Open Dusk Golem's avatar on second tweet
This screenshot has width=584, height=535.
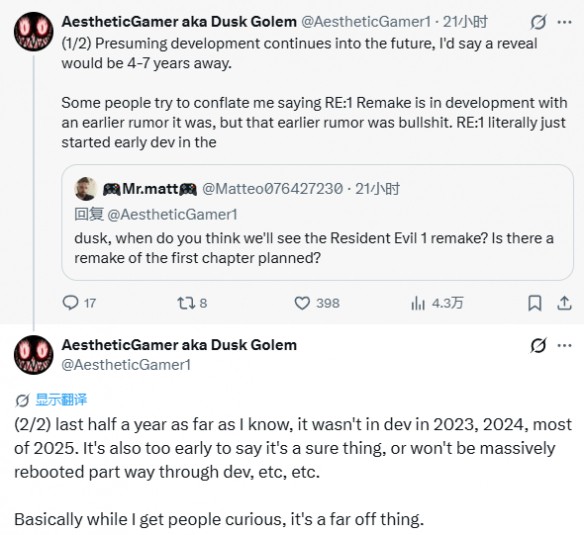(34, 355)
